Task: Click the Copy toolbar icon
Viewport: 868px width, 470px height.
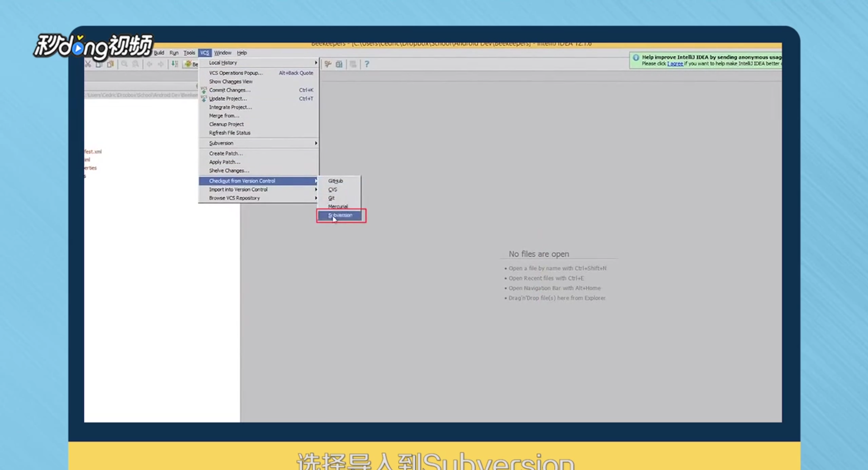Action: 99,64
